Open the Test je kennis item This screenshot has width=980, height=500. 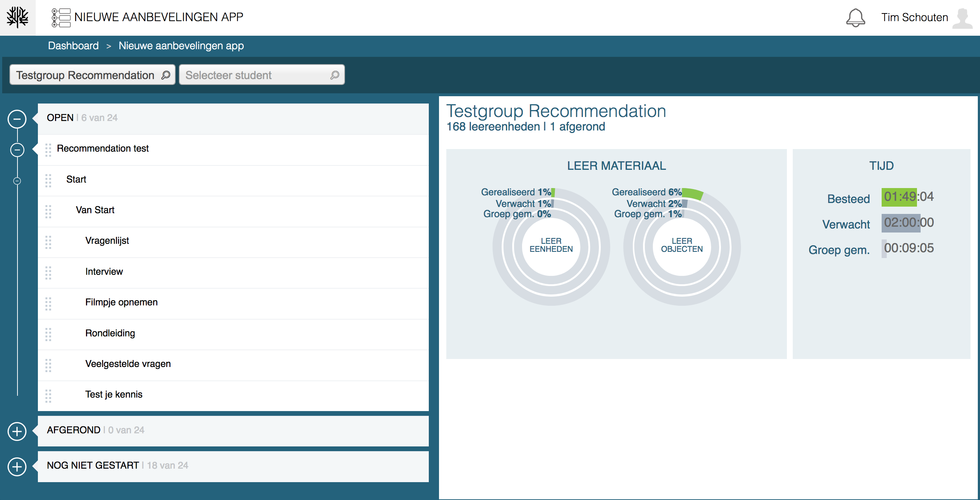(114, 394)
